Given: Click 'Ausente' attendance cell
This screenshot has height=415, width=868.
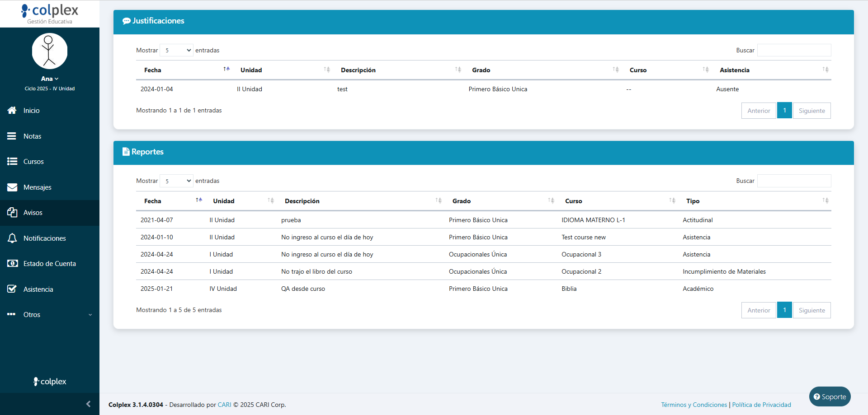Looking at the screenshot, I should pyautogui.click(x=727, y=89).
